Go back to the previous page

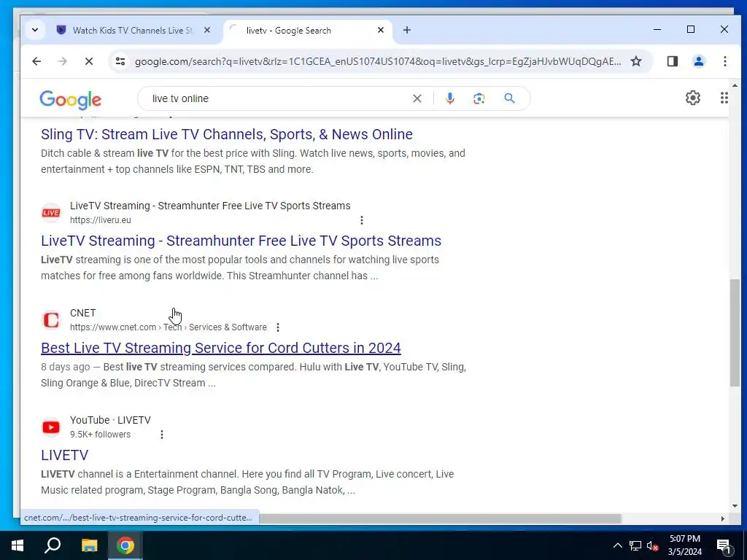pos(36,61)
